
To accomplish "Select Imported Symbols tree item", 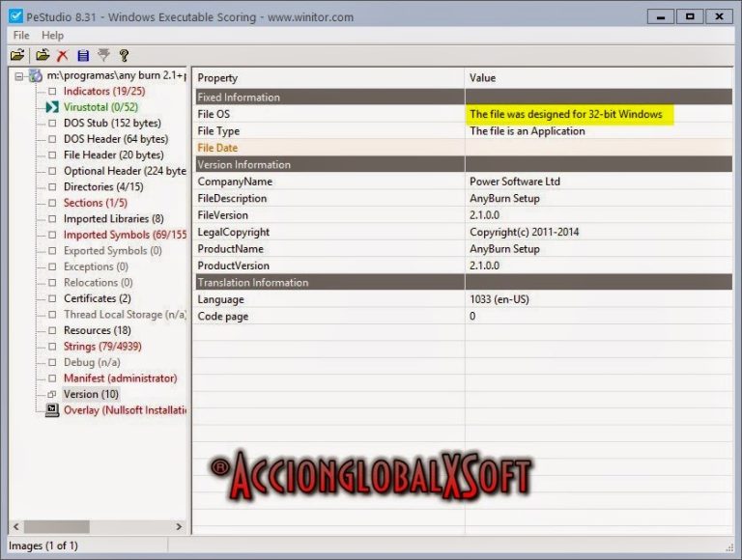I will pos(125,235).
